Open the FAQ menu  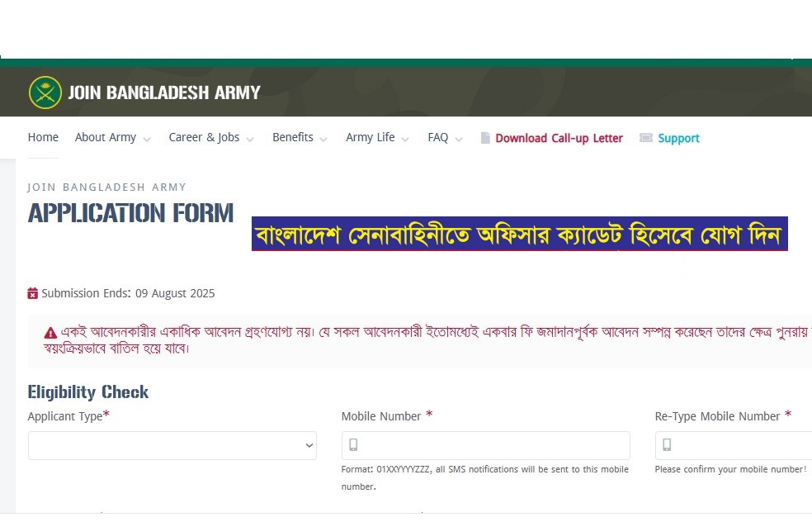pyautogui.click(x=438, y=137)
